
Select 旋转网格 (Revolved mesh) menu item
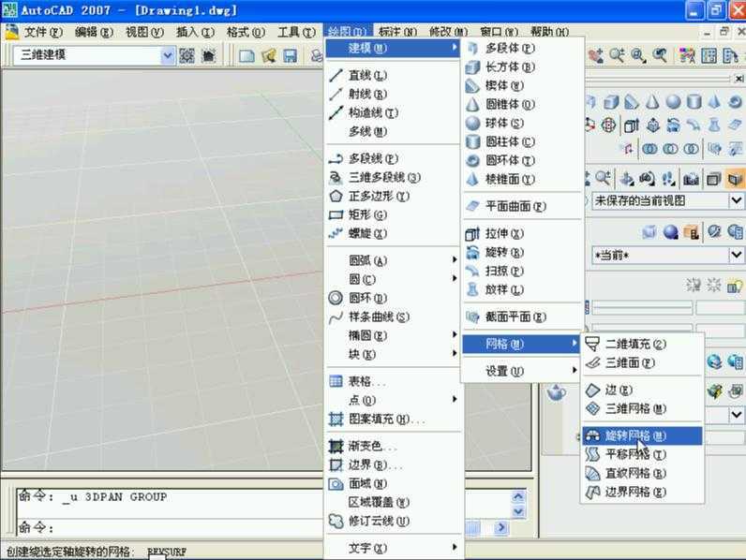click(642, 435)
